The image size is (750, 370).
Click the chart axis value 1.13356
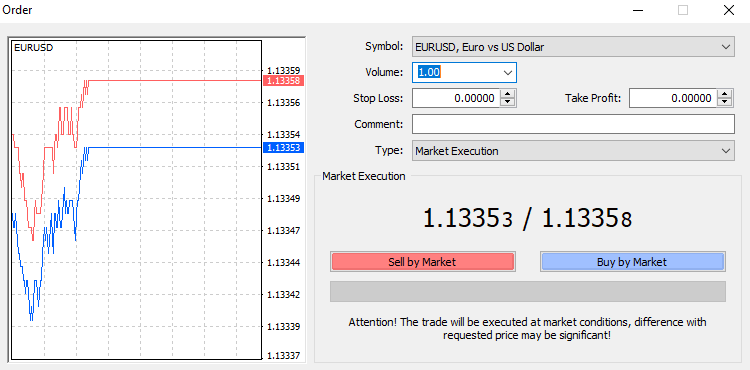[284, 102]
